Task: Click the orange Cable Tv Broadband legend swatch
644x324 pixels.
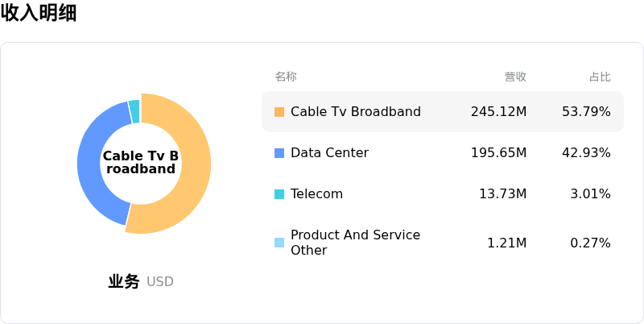Action: [x=279, y=112]
